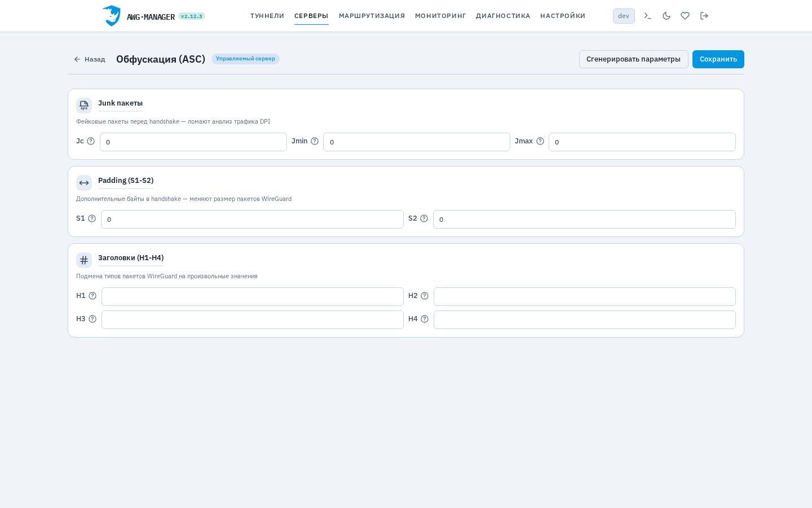Click the heart support icon
Viewport: 812px width, 508px height.
pos(685,16)
